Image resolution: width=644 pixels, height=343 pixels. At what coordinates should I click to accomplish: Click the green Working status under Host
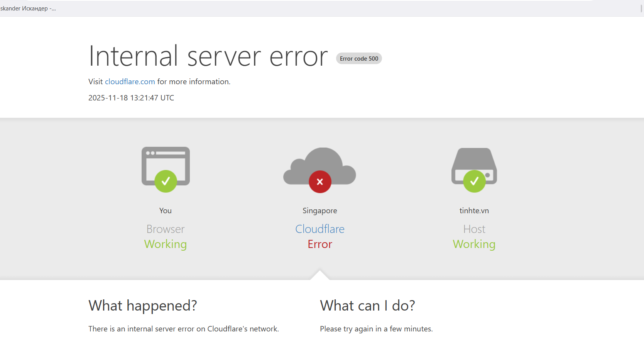[474, 244]
